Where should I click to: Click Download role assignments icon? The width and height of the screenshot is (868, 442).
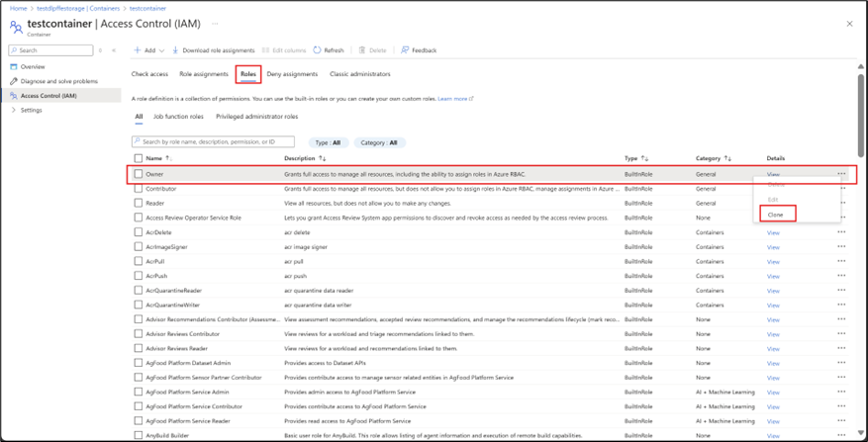point(175,50)
